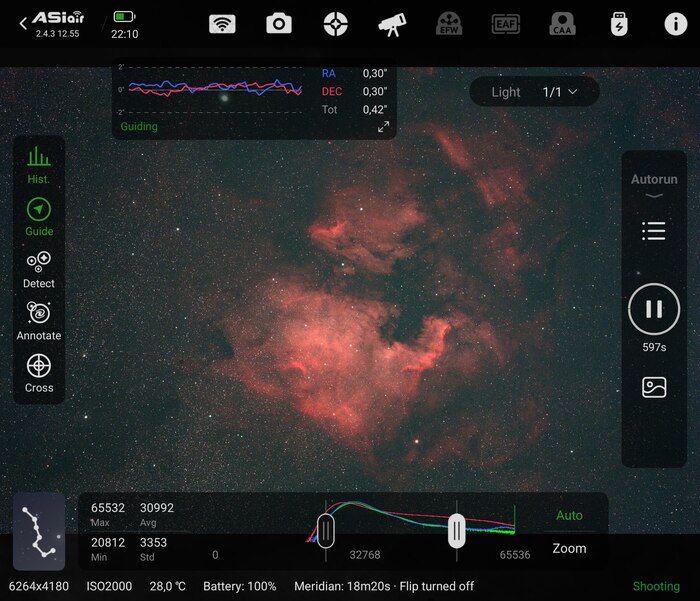Click the 2.4.3 12.55 version text
Viewport: 700px width, 601px height.
coord(58,34)
